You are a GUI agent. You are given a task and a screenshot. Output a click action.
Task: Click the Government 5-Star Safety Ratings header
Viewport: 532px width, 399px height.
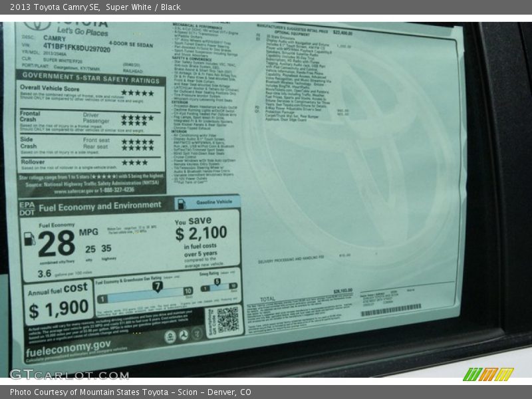tap(91, 78)
